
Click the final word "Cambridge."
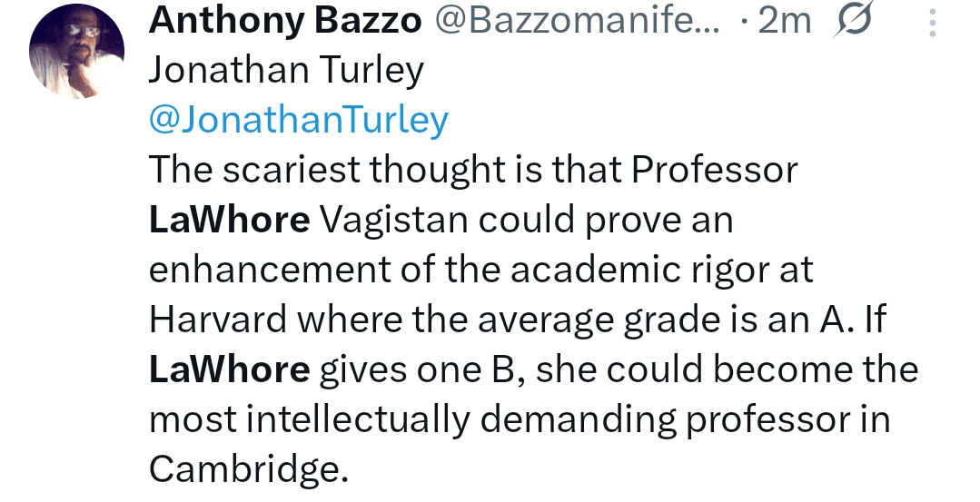pos(249,469)
